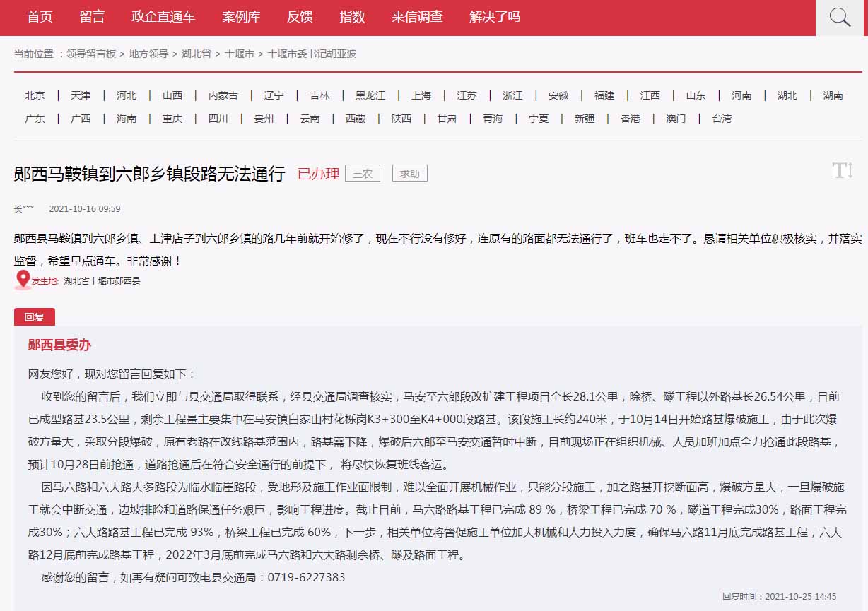Open the 首页 menu item

pos(40,17)
